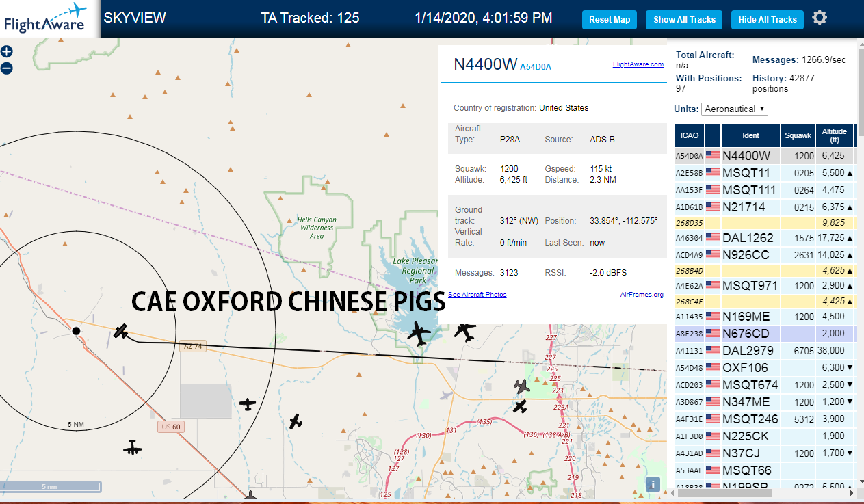Click the black site-position dot at ring center
This screenshot has height=504, width=864.
click(77, 331)
